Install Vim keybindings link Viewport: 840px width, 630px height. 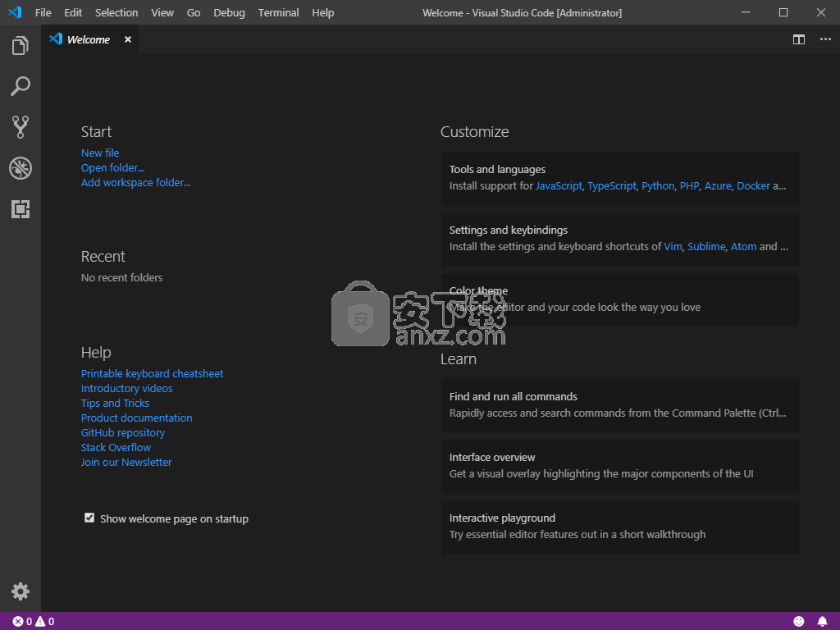673,246
